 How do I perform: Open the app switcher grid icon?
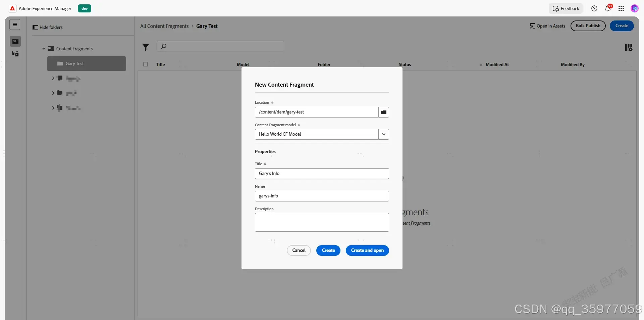pos(621,8)
